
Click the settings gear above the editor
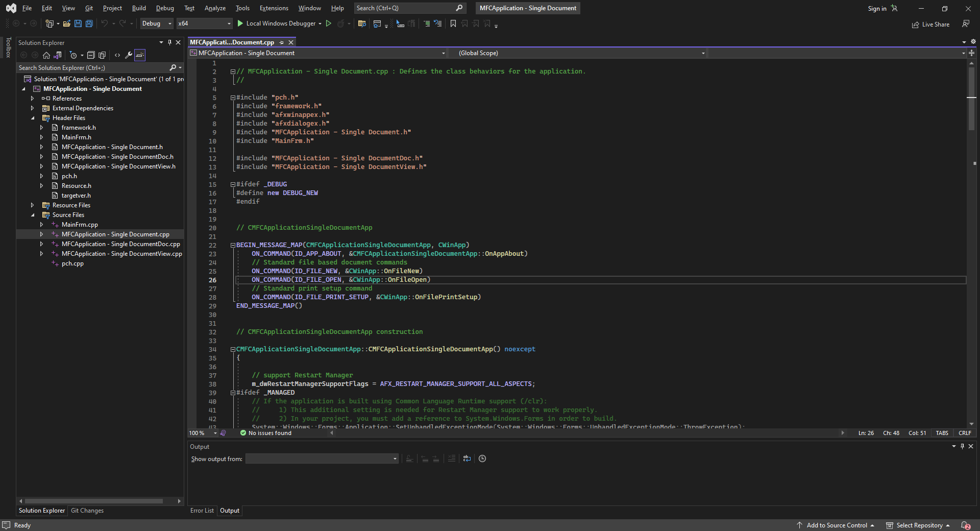[x=973, y=42]
